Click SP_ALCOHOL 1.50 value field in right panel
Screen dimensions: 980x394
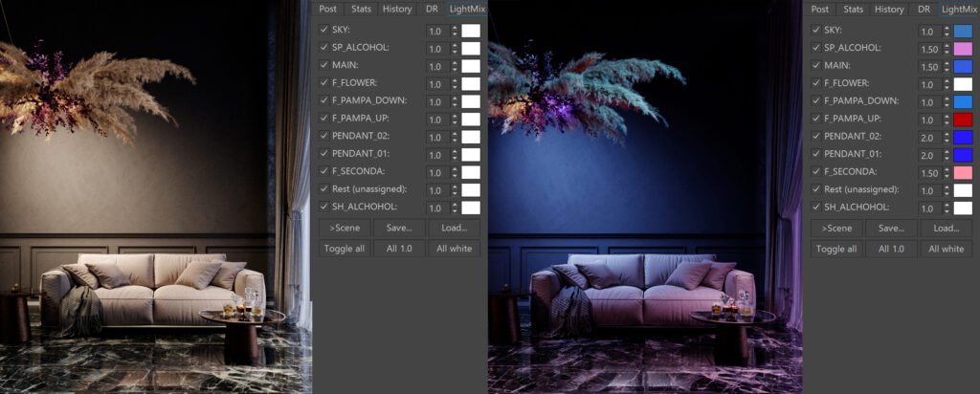point(930,49)
